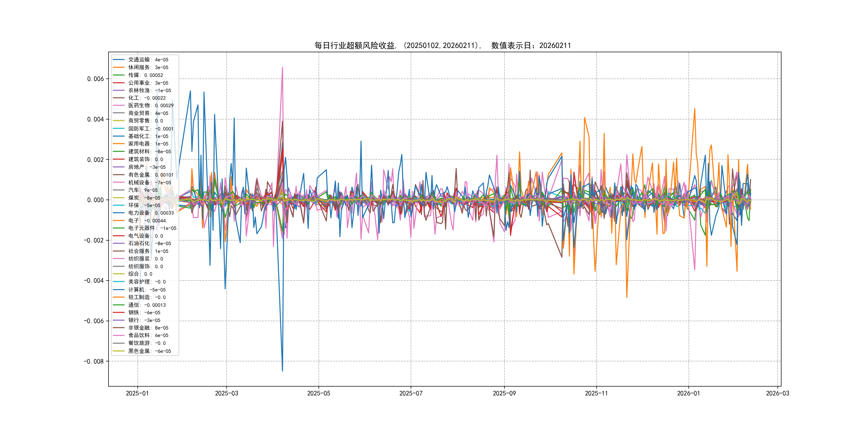This screenshot has width=868, height=434.
Task: Click the 2025-01 x-axis tick label
Action: pos(137,393)
